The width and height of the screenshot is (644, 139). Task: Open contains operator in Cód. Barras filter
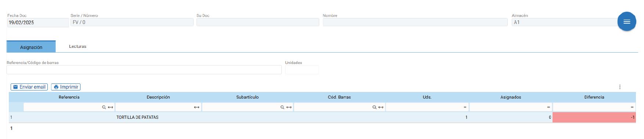click(x=381, y=107)
